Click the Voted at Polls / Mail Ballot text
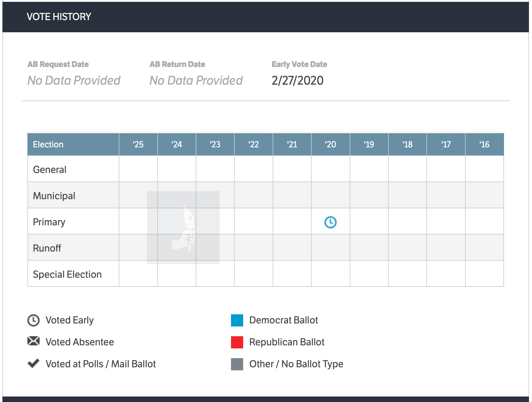The width and height of the screenshot is (532, 402). tap(101, 364)
